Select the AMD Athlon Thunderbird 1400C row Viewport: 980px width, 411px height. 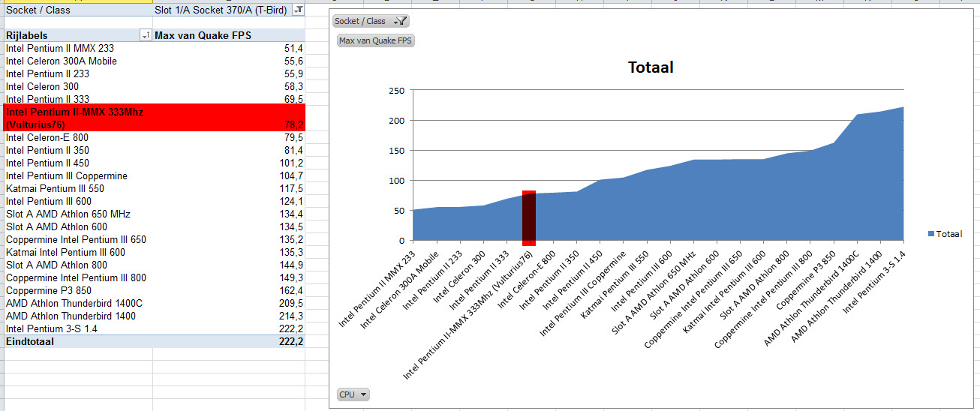[x=154, y=303]
